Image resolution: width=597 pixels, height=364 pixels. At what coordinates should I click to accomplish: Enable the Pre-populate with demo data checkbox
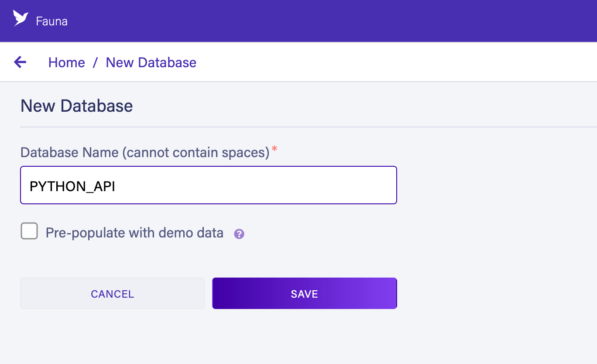29,231
